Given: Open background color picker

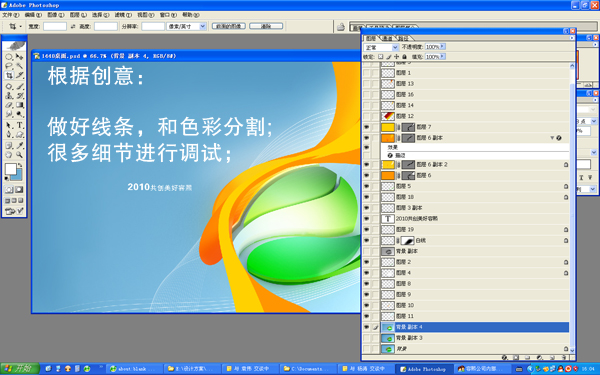Looking at the screenshot, I should click(19, 176).
